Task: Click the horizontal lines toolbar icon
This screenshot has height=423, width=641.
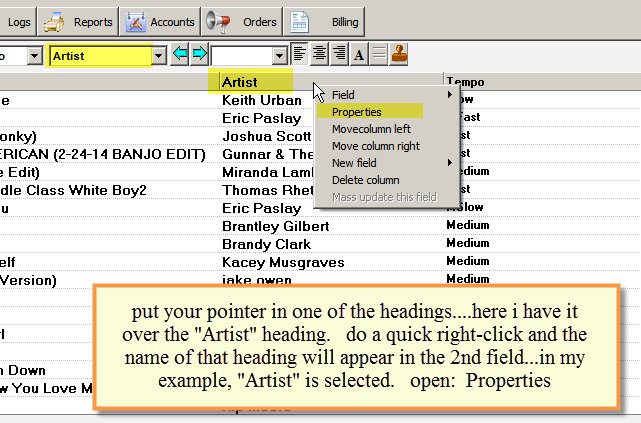Action: tap(379, 54)
